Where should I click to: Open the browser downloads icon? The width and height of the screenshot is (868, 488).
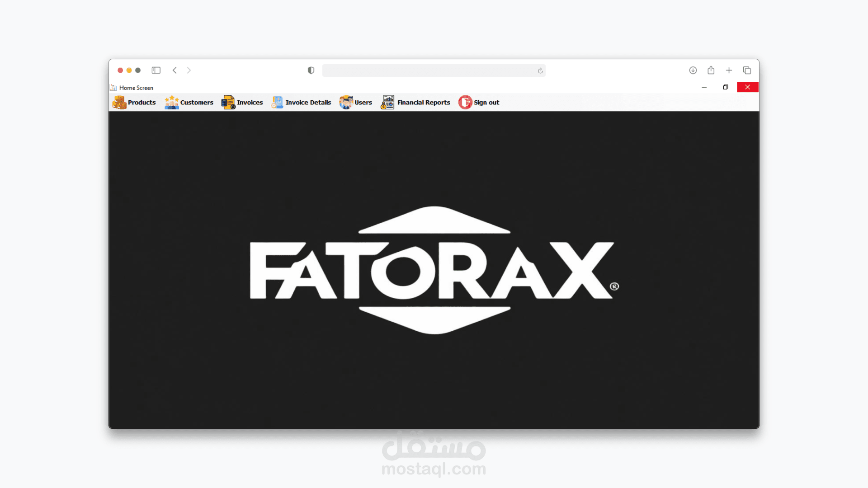tap(693, 70)
